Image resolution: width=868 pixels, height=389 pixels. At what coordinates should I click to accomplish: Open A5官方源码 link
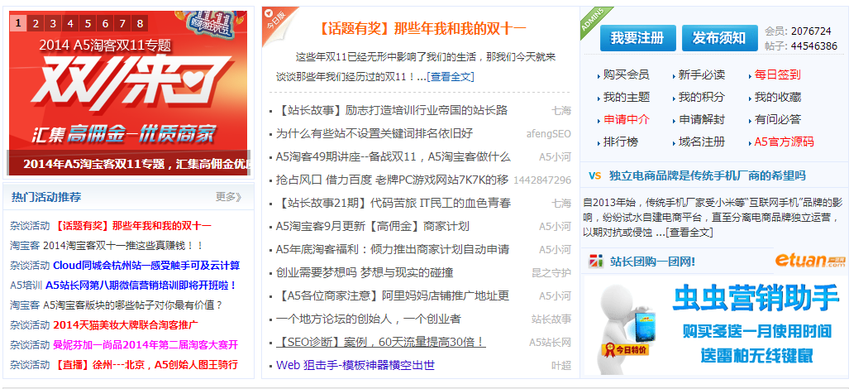[784, 142]
